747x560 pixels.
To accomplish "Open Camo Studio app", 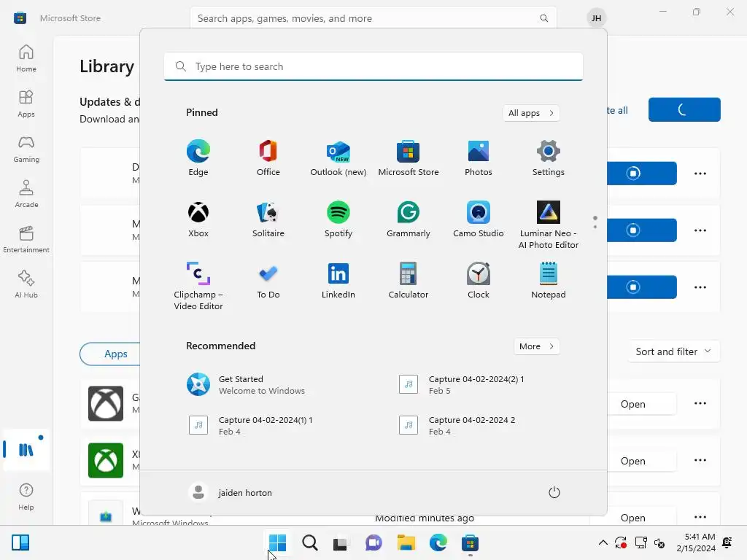I will pos(479,219).
